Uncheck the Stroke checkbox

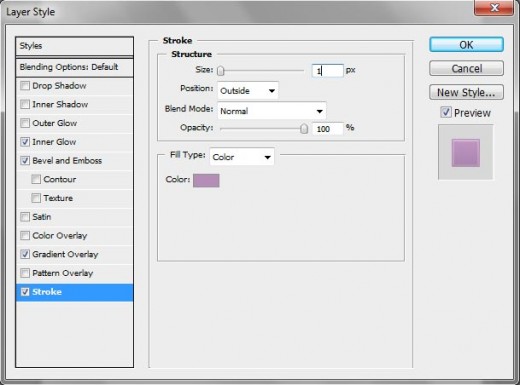tap(25, 292)
